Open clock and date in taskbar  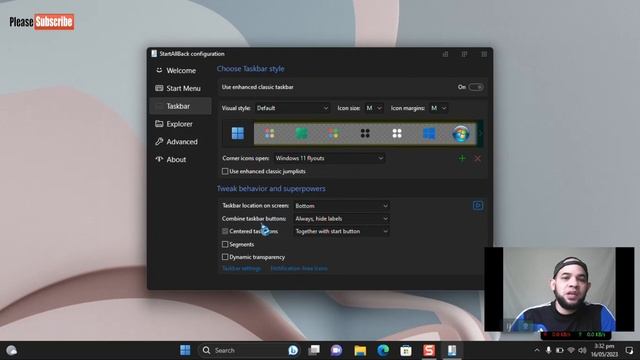point(604,350)
